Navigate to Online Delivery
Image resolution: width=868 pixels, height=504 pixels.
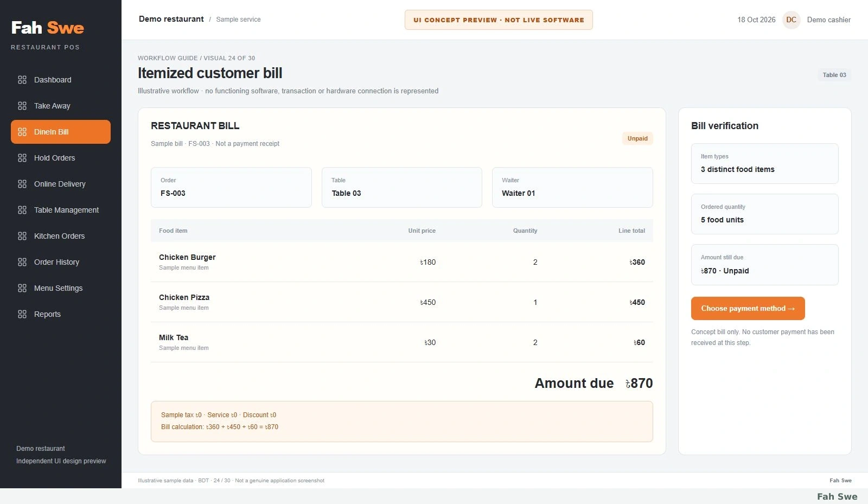click(x=60, y=184)
